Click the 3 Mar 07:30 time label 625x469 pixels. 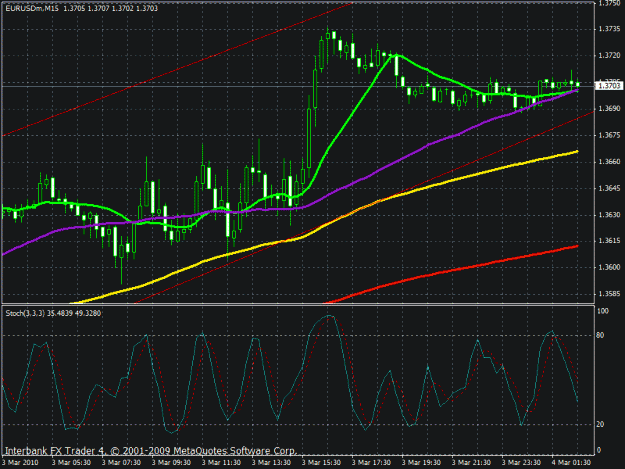point(121,463)
